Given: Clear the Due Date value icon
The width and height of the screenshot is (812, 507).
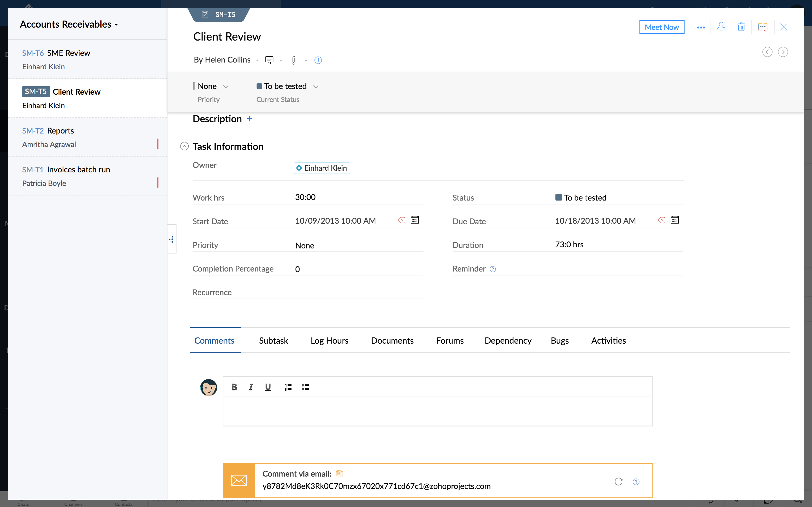Looking at the screenshot, I should tap(661, 220).
